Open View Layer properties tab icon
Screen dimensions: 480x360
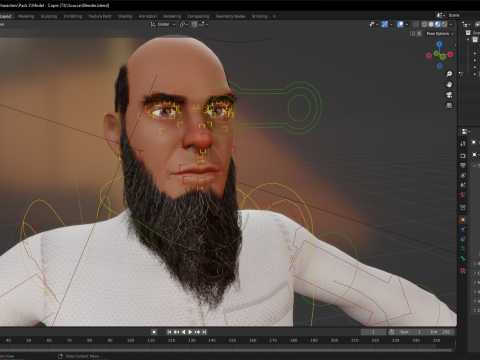(463, 175)
